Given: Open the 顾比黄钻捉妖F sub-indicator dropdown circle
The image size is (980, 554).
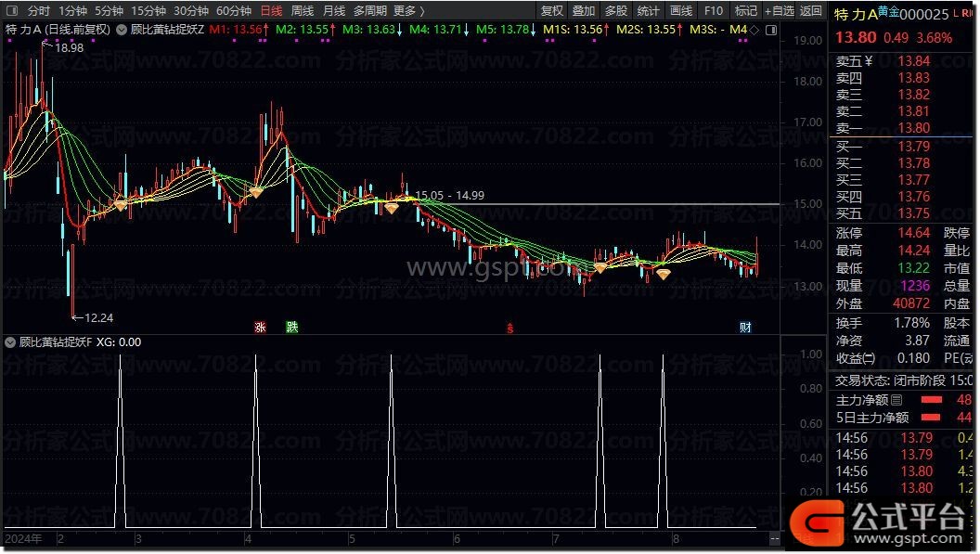Looking at the screenshot, I should click(10, 342).
